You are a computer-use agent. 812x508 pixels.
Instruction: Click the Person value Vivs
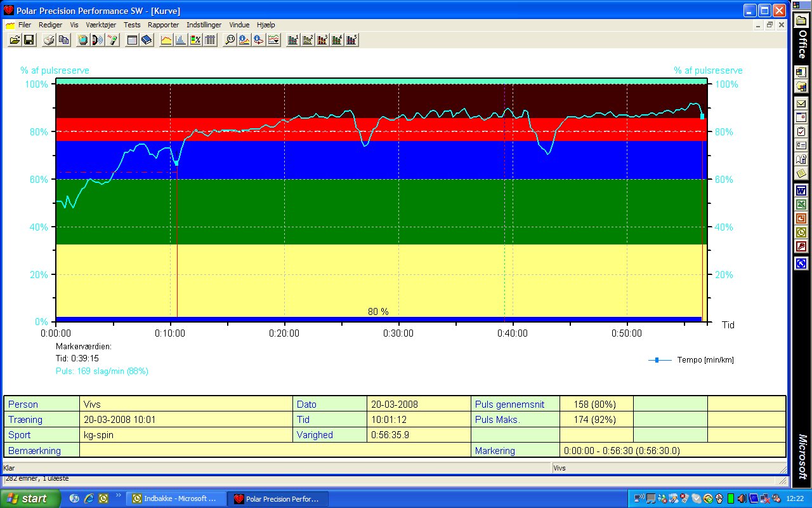point(187,404)
